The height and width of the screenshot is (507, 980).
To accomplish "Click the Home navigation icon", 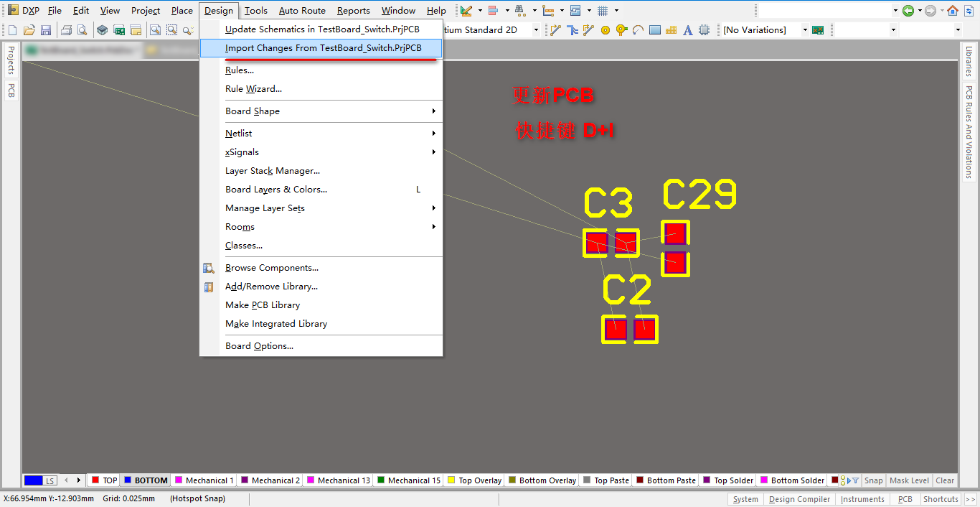I will pos(953,11).
